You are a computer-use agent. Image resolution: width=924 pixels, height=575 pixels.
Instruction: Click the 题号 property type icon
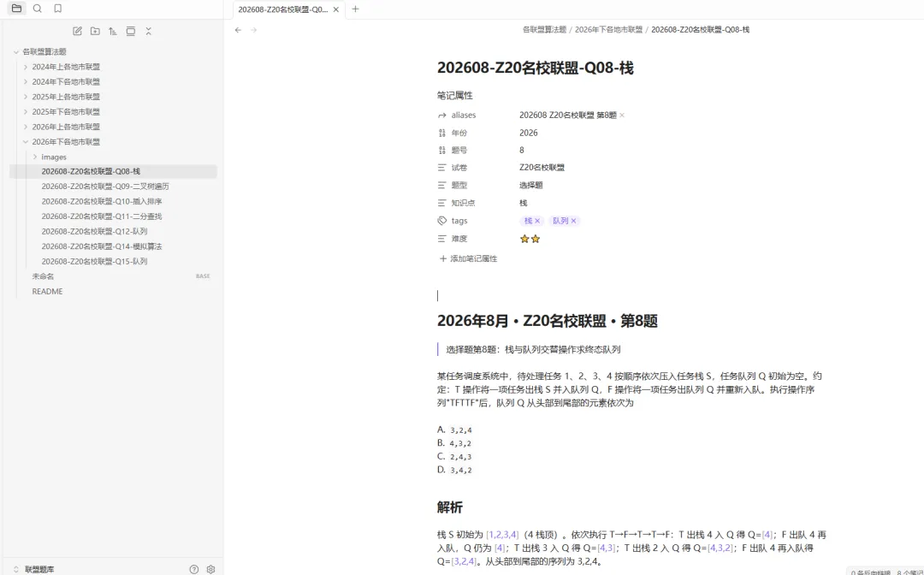click(x=442, y=151)
